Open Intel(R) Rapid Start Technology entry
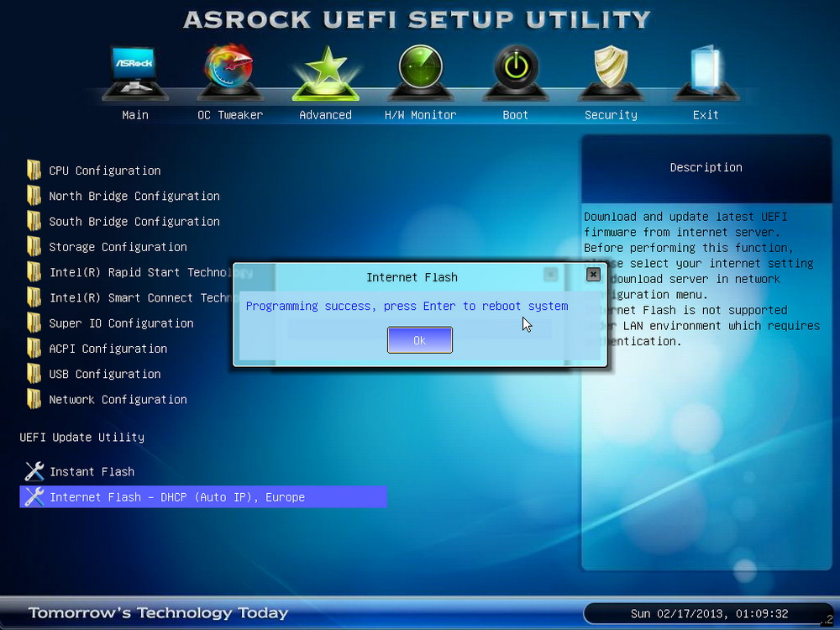This screenshot has width=840, height=630. (x=140, y=272)
